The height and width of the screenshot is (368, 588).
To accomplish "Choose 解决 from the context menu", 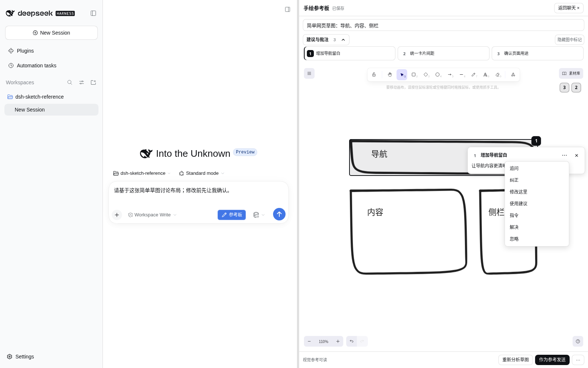I will click(x=537, y=227).
